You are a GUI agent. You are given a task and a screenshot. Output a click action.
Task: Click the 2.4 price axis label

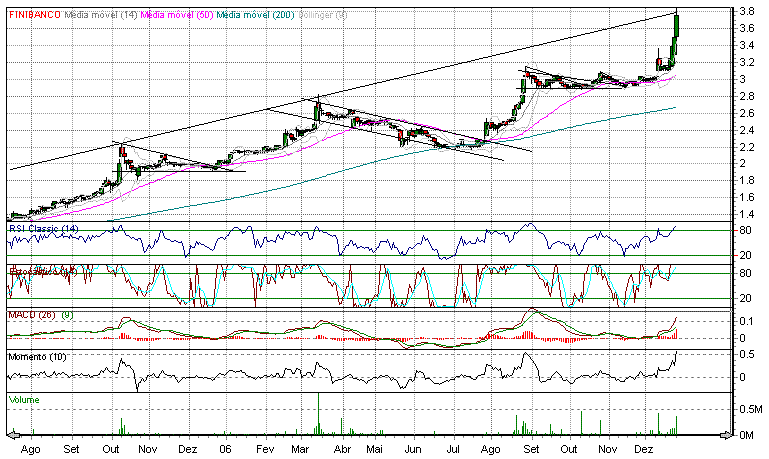point(747,130)
